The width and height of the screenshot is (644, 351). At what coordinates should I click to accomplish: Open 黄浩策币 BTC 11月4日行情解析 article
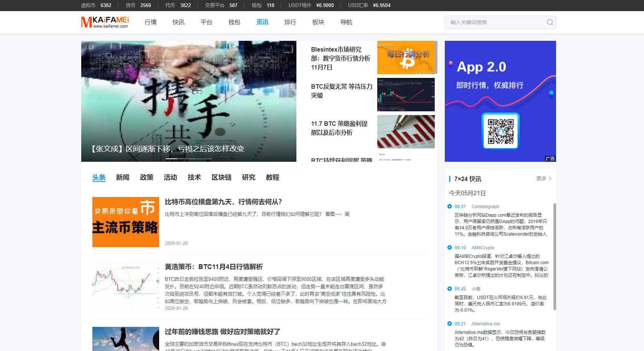coord(214,267)
